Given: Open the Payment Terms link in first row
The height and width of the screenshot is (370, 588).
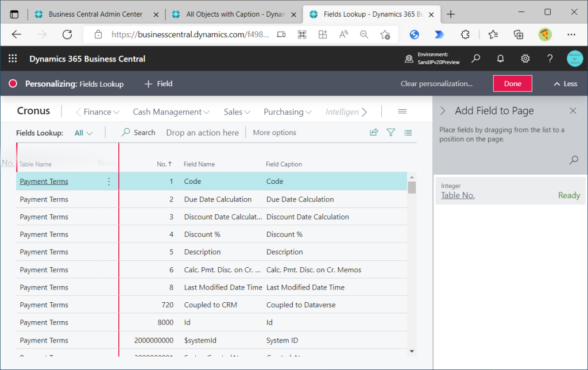Looking at the screenshot, I should pos(44,181).
